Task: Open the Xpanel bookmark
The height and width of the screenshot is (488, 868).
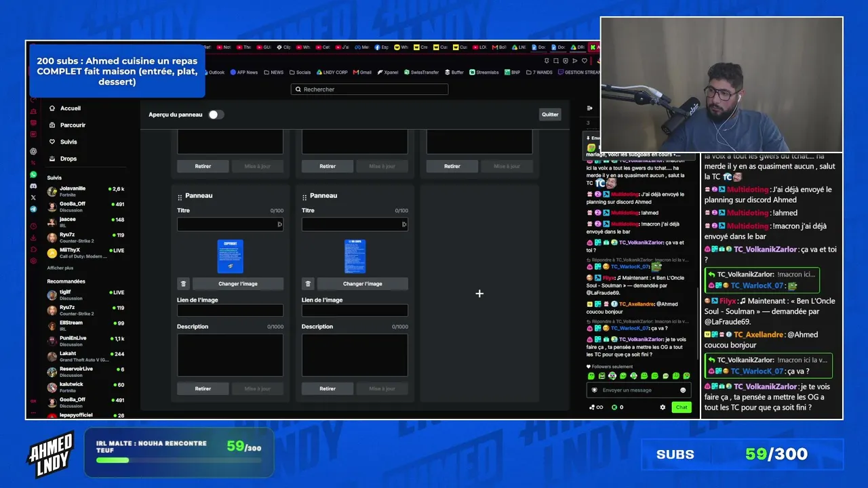Action: tap(388, 73)
